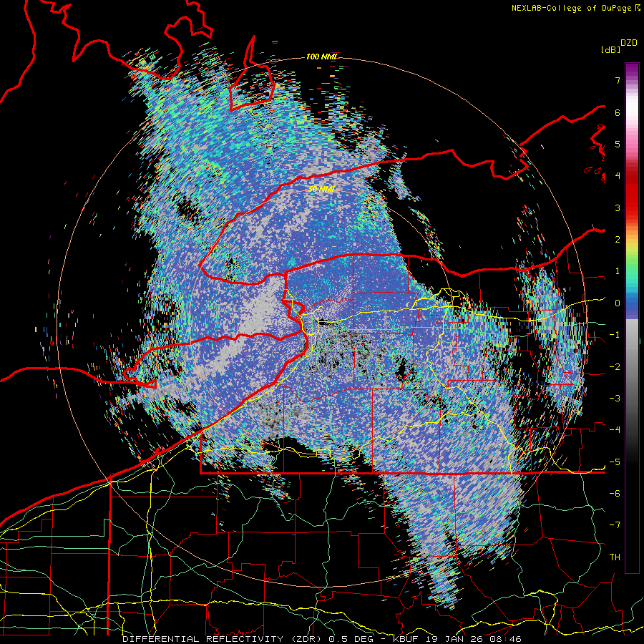This screenshot has height=644, width=644.
Task: Click the TH threshold label on the legend
Action: [615, 557]
